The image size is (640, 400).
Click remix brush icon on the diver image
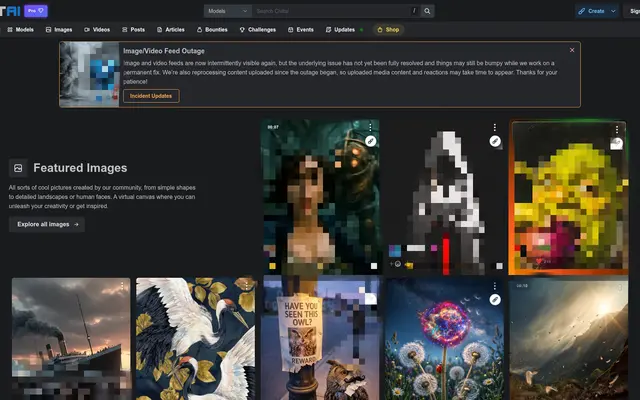[x=370, y=142]
